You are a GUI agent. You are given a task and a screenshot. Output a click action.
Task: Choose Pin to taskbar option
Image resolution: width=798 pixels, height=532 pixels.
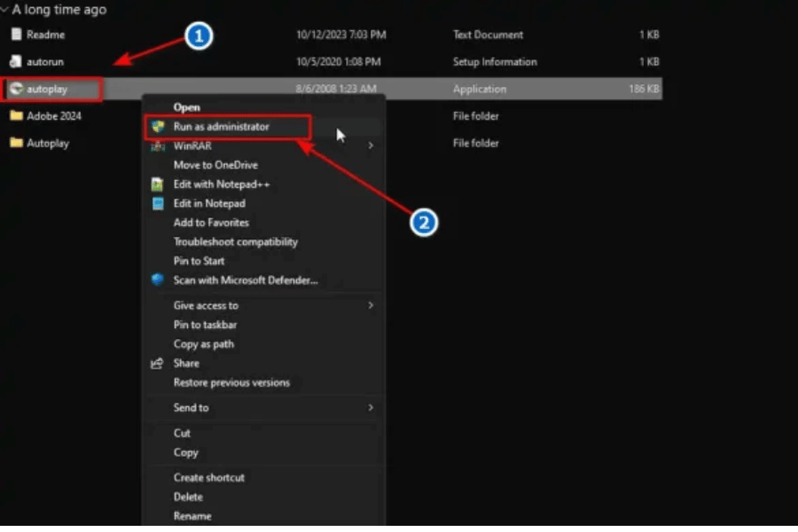(x=203, y=325)
